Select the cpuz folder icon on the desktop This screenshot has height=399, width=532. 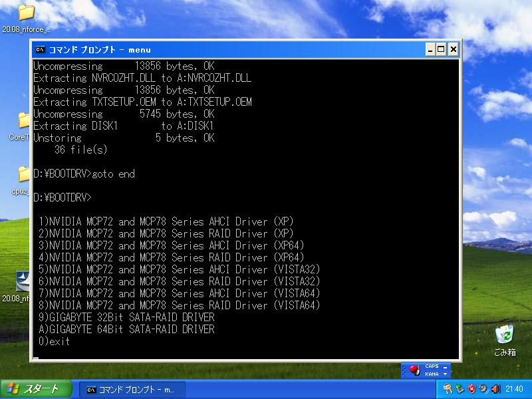click(24, 174)
